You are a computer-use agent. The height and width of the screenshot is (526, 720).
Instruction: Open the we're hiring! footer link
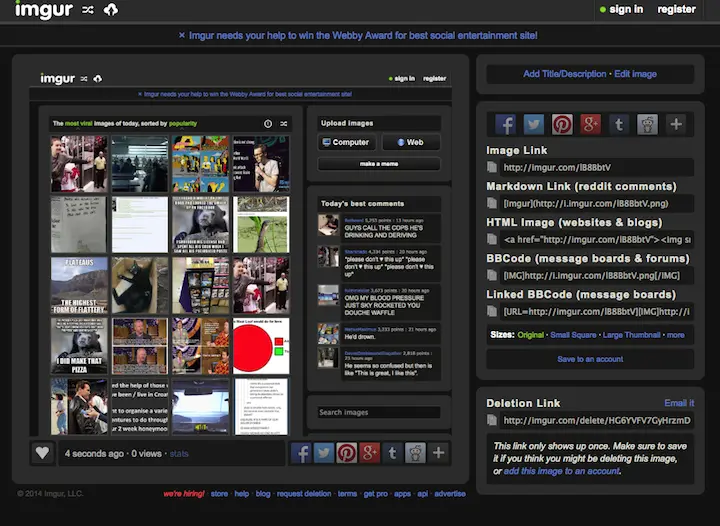click(184, 494)
